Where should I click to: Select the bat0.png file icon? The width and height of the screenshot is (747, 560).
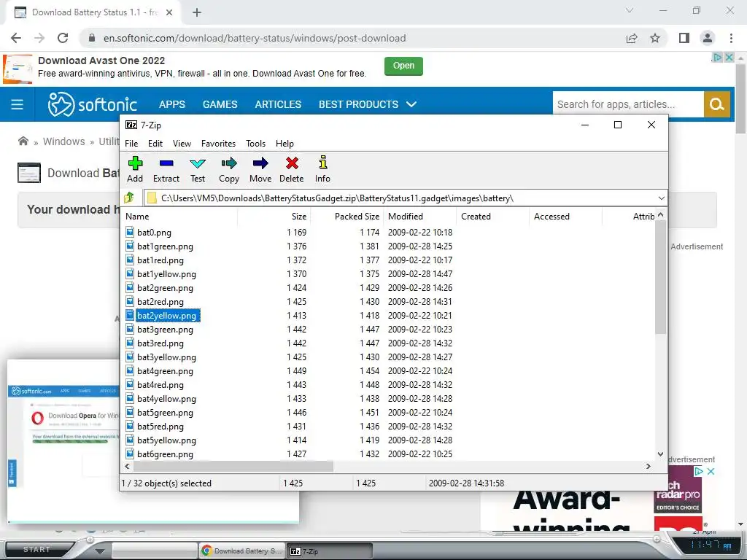130,232
